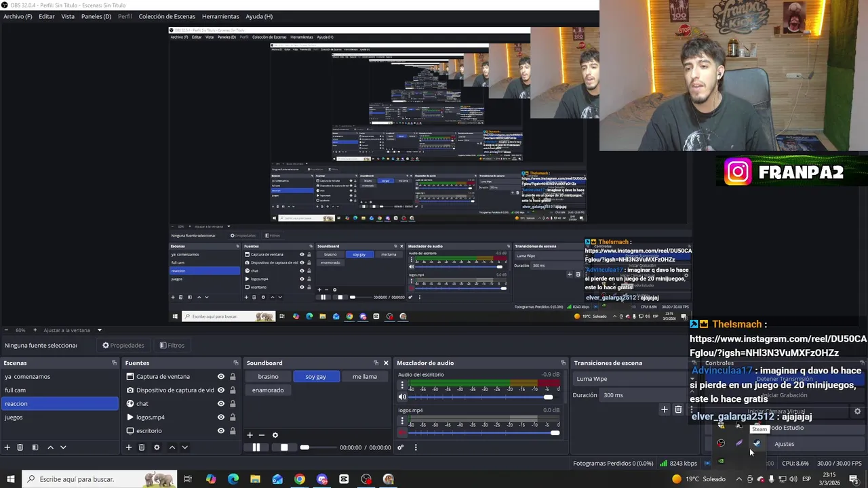
Task: Play the enamorado sound
Action: (268, 390)
